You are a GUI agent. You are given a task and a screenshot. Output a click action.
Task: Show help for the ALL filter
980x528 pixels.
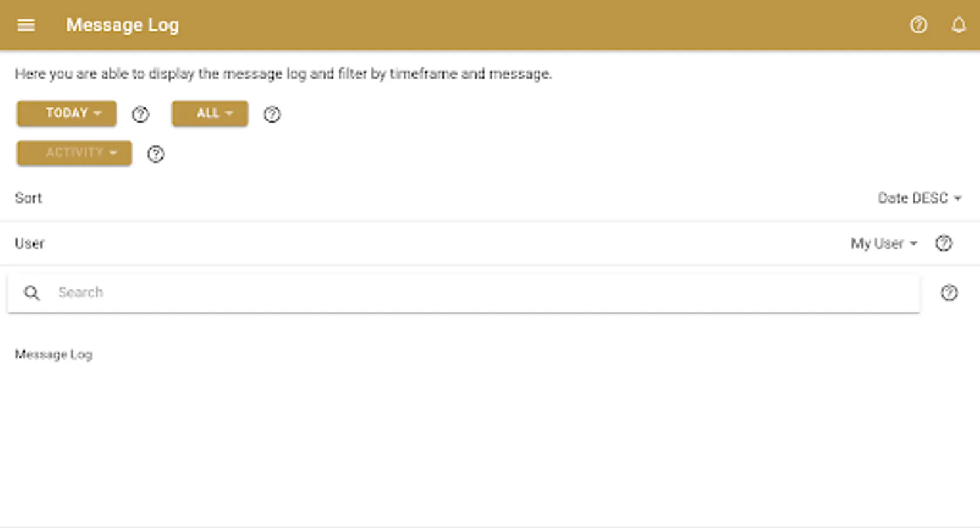[272, 114]
